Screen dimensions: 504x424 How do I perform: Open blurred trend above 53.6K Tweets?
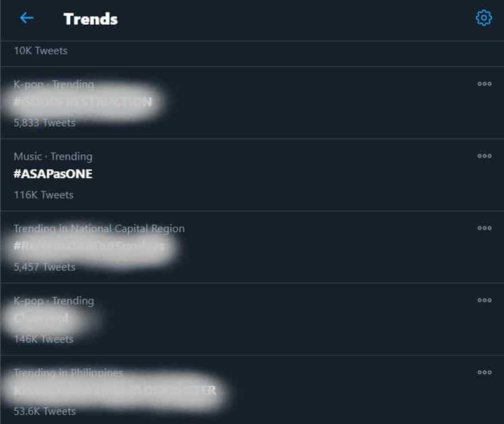pyautogui.click(x=115, y=391)
